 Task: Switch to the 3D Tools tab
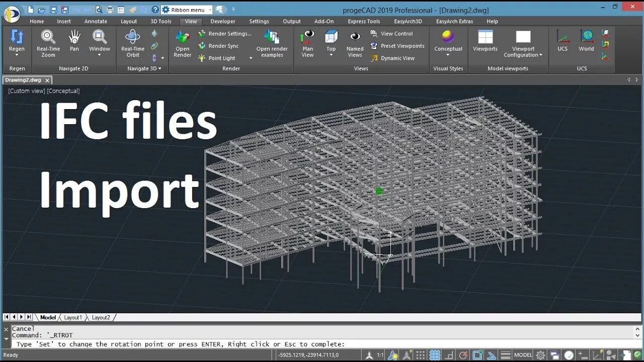coord(161,22)
